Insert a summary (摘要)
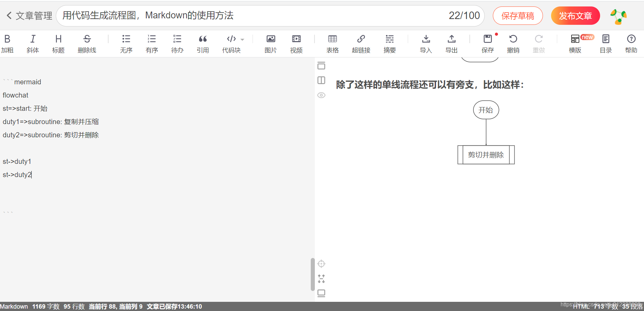The image size is (644, 311). point(390,44)
